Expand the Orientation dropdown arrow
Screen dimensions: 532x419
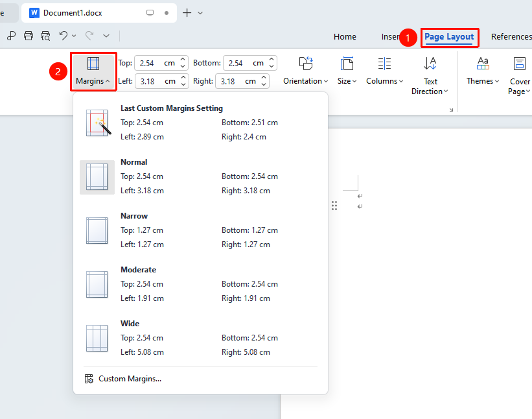(x=326, y=81)
